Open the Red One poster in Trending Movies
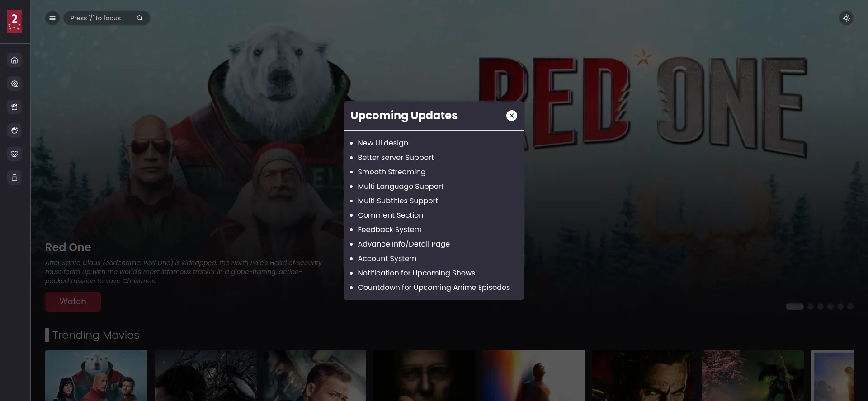Screen dimensions: 868x401 [x=96, y=375]
